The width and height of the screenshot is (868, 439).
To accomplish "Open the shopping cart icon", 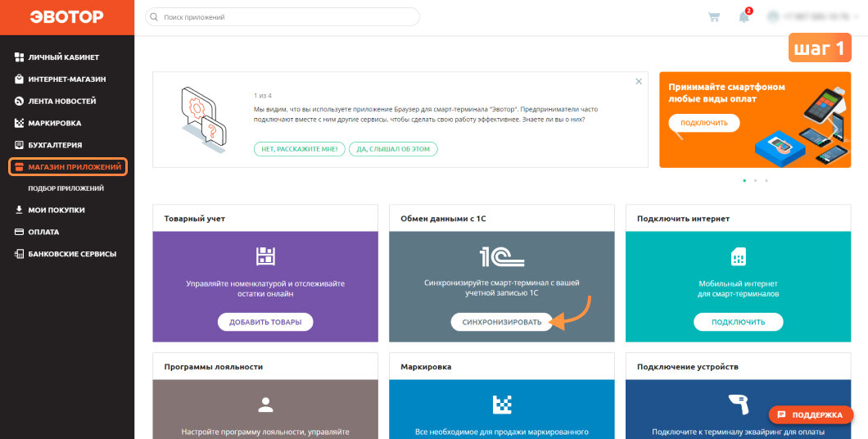I will click(714, 17).
